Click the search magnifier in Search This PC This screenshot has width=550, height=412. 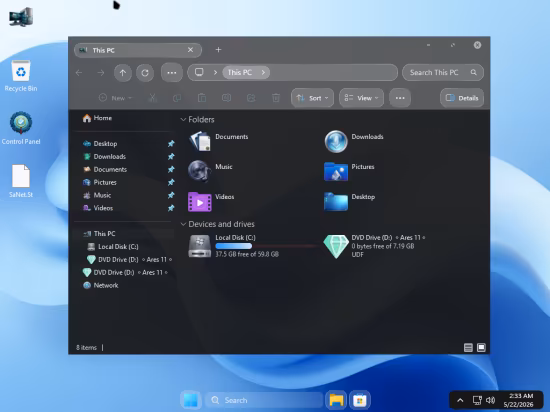click(x=474, y=72)
